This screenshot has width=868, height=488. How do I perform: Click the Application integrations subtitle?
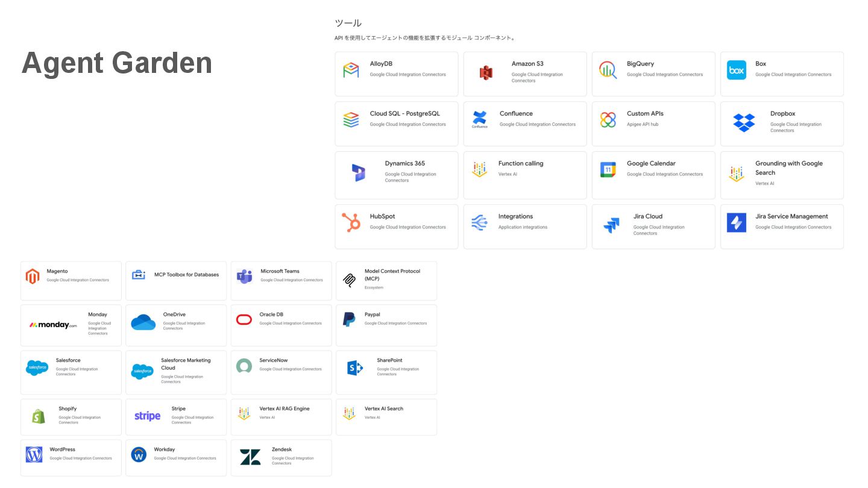coord(523,227)
